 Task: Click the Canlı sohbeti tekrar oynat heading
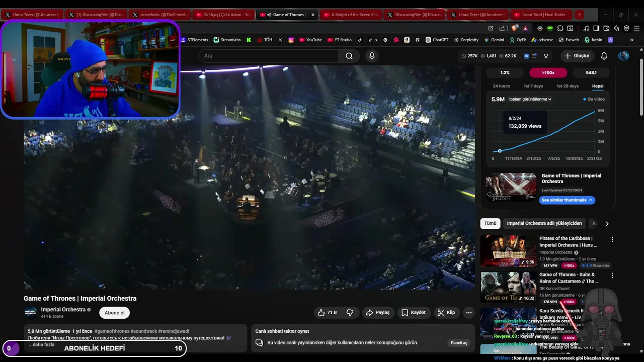[282, 331]
